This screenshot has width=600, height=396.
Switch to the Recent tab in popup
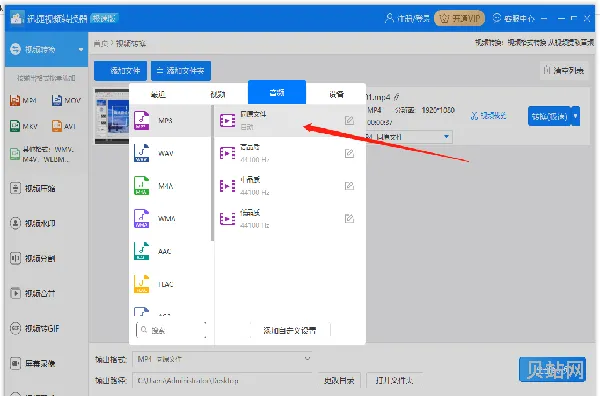click(158, 94)
